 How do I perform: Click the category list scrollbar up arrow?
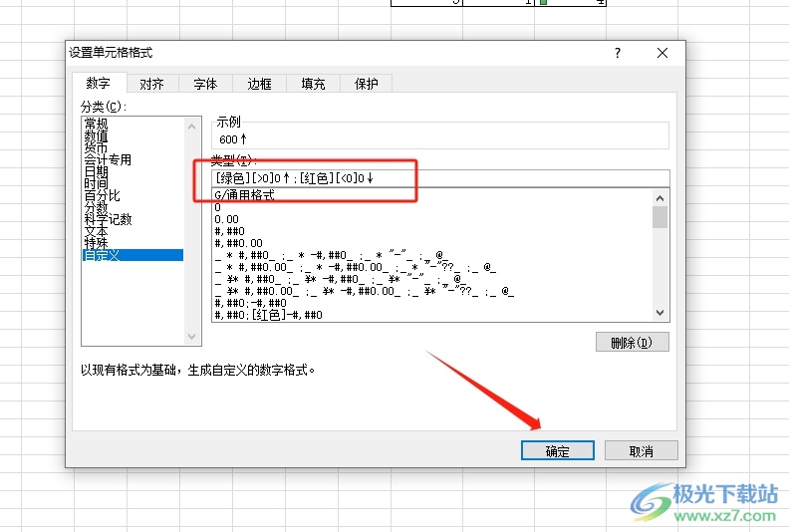pos(193,125)
